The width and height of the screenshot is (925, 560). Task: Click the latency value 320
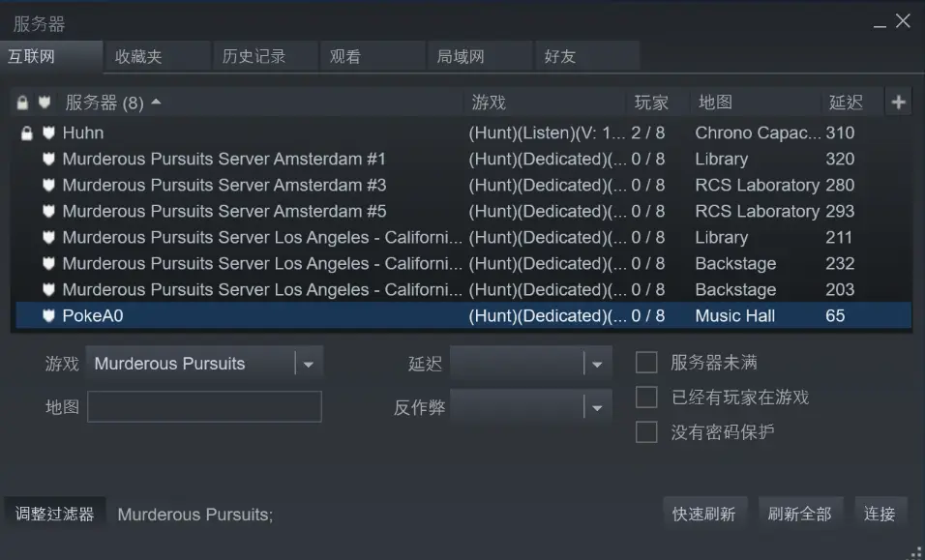point(840,159)
